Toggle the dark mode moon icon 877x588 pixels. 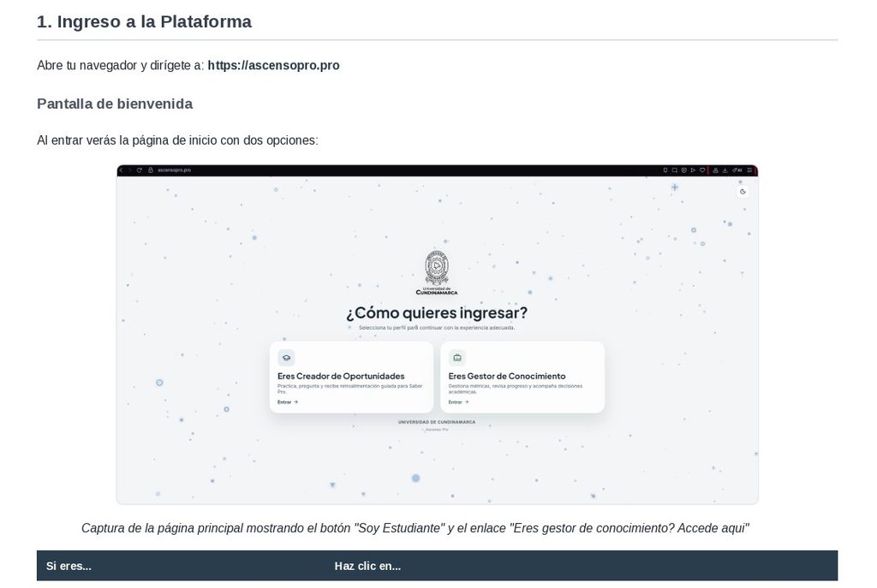[743, 192]
